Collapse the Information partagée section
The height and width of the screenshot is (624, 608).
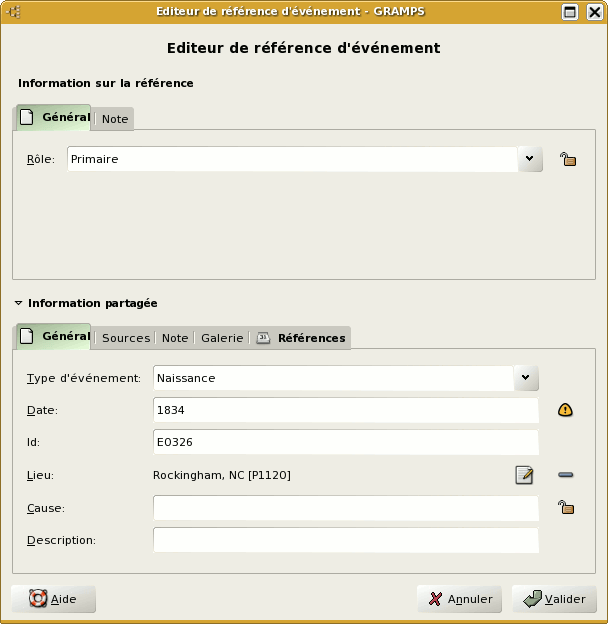click(x=18, y=303)
